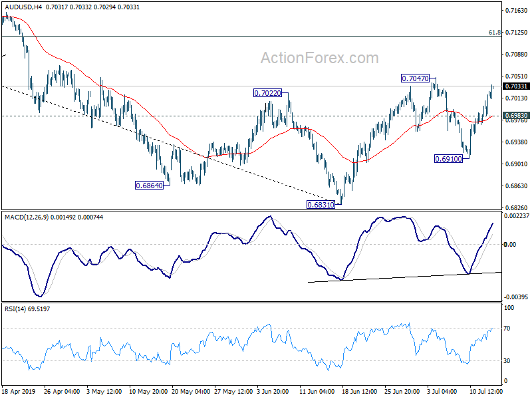Viewport: 532px width, 399px height.
Task: Click the RSI 70 level label
Action: pyautogui.click(x=507, y=329)
